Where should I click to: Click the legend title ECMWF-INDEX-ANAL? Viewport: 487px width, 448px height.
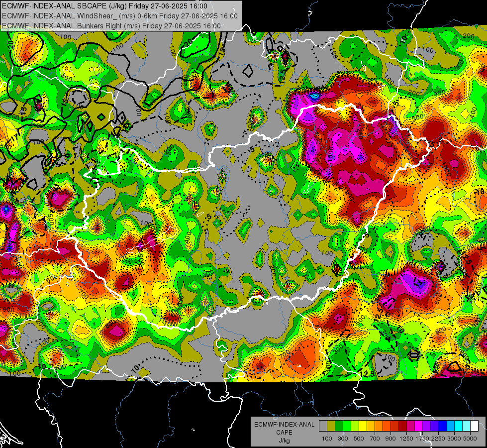pyautogui.click(x=284, y=425)
